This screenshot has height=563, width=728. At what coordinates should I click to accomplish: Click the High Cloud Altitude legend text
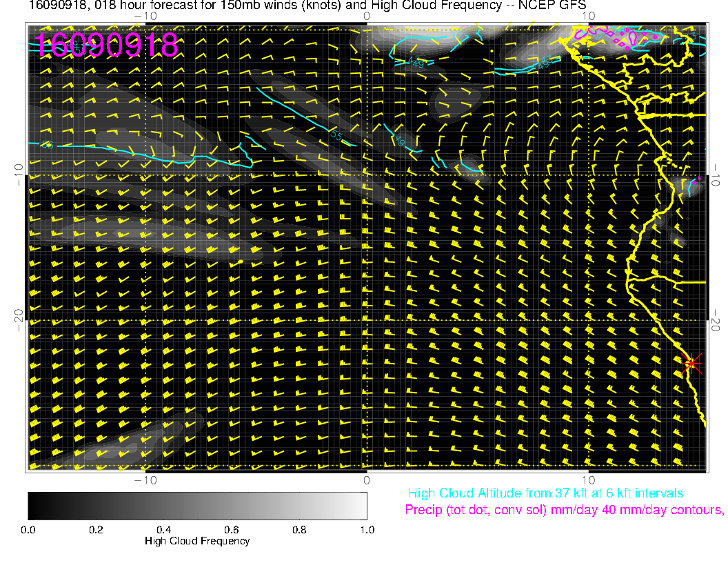coord(545,493)
